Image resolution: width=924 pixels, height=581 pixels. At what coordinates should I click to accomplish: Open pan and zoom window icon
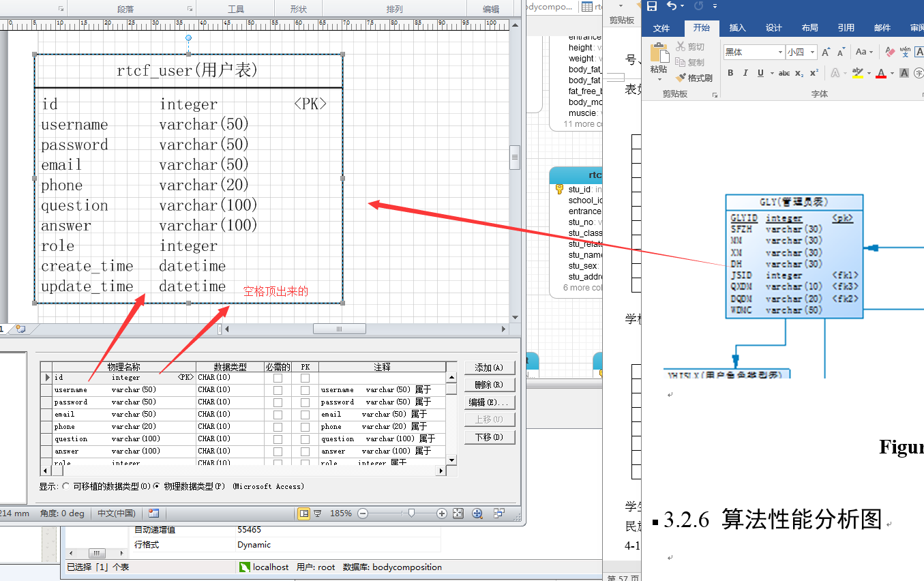point(477,513)
